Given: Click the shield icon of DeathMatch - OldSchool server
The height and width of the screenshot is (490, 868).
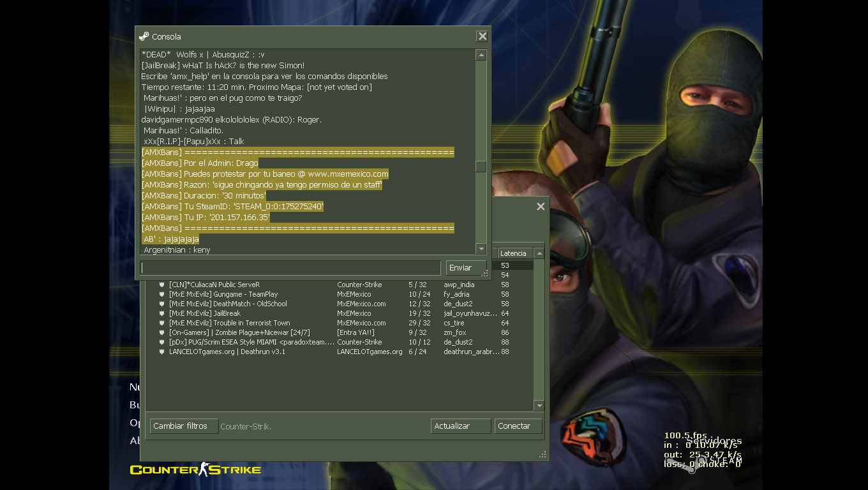Looking at the screenshot, I should pos(162,304).
